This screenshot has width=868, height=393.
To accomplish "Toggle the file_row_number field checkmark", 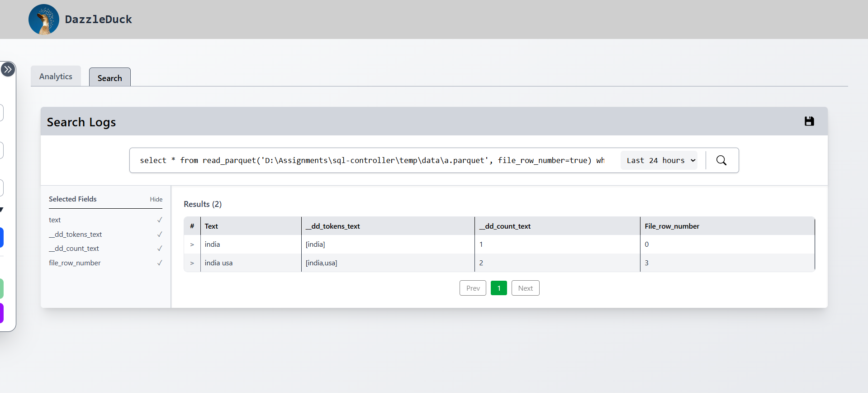I will tap(160, 263).
